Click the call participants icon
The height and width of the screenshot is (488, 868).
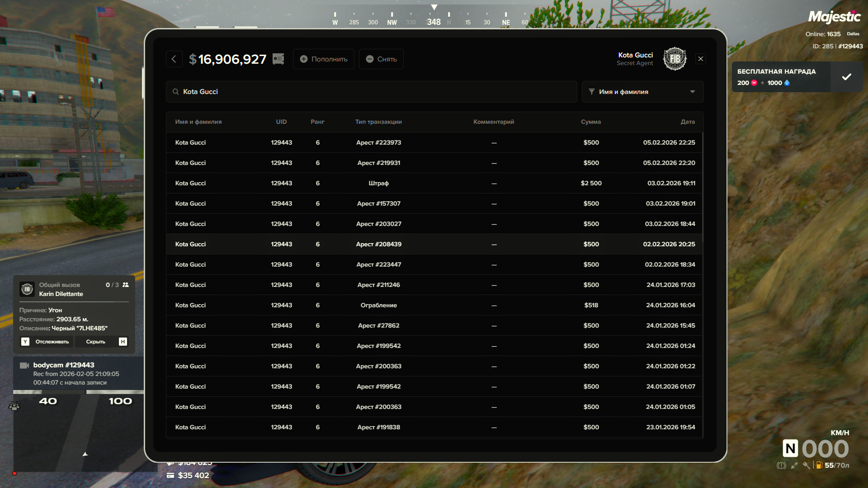click(x=126, y=285)
